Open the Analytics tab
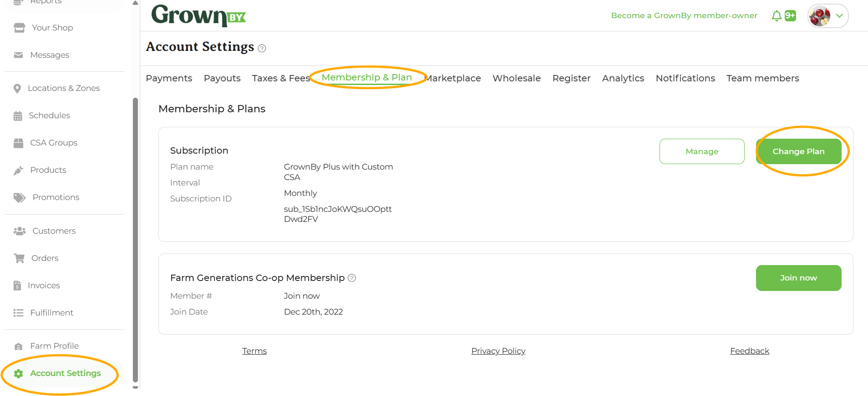Screen dimensions: 868x396 pyautogui.click(x=623, y=78)
